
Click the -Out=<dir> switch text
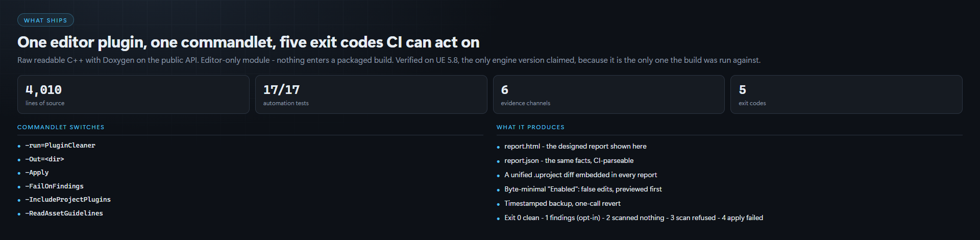pos(44,159)
